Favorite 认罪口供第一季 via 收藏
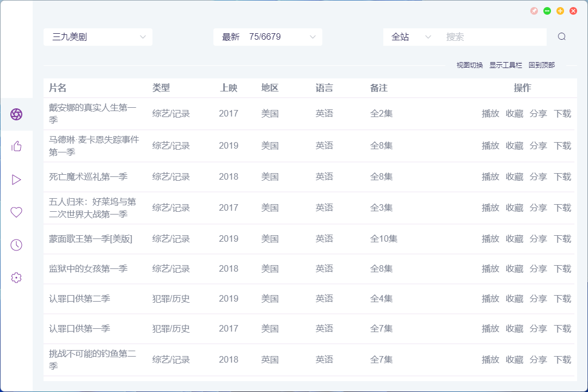The width and height of the screenshot is (588, 392). [x=514, y=329]
